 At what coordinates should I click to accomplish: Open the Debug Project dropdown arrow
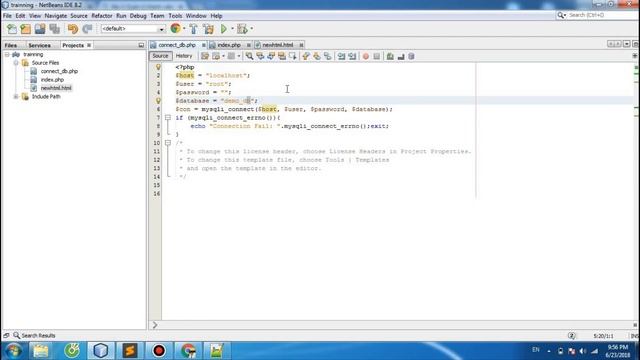click(251, 29)
